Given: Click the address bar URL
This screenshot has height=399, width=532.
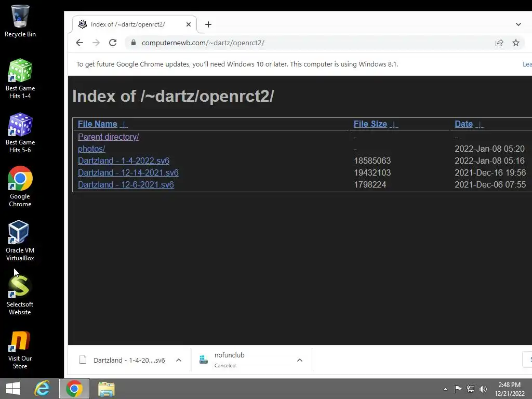Looking at the screenshot, I should coord(203,43).
